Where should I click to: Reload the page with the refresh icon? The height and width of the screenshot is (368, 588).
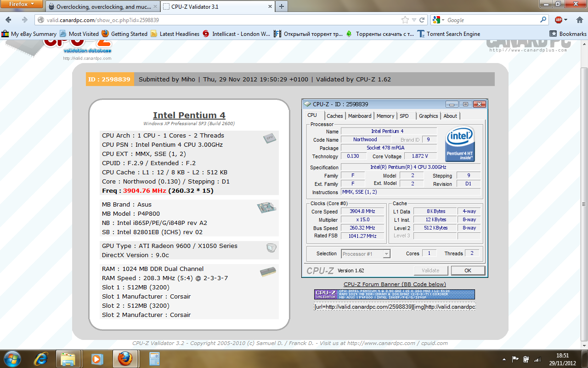point(422,20)
